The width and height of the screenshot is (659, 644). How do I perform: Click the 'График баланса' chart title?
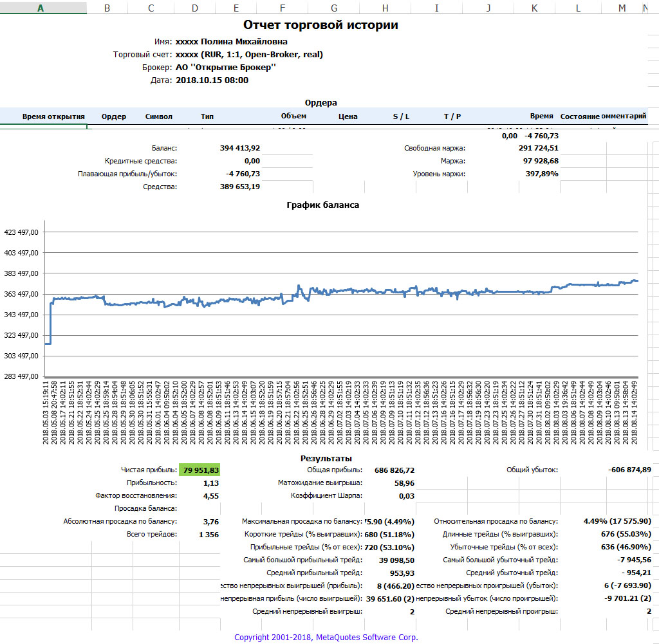pos(322,205)
